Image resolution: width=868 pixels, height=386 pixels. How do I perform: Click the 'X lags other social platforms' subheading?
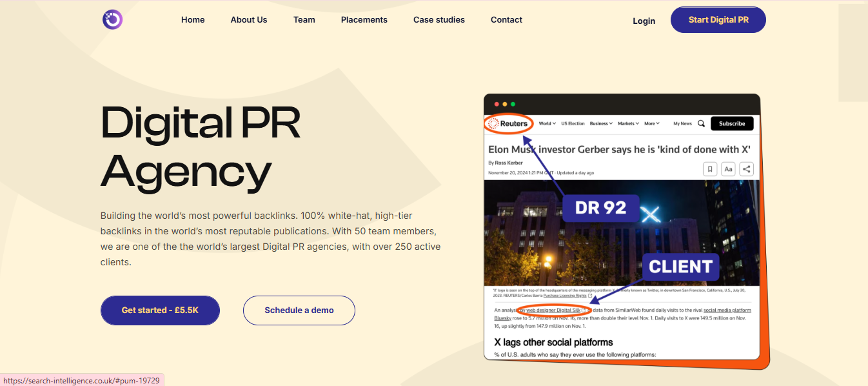click(553, 342)
